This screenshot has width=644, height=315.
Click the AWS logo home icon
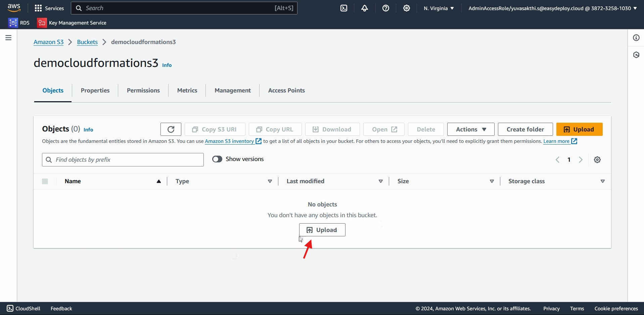tap(14, 8)
